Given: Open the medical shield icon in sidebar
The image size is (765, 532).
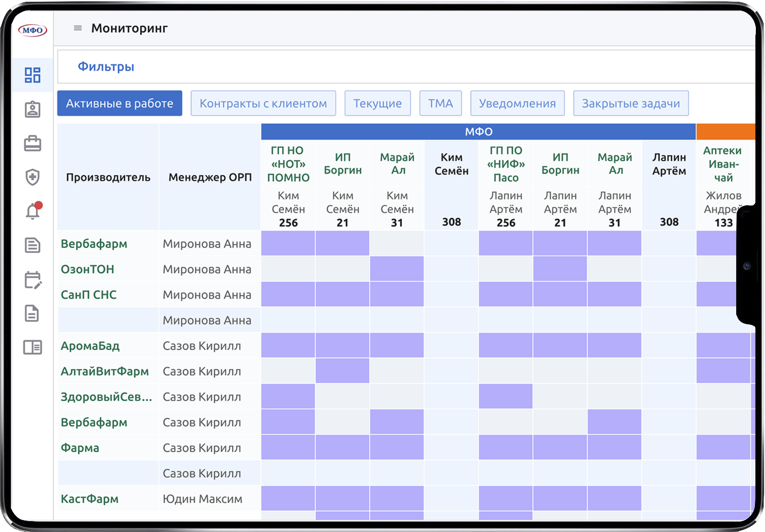Looking at the screenshot, I should point(32,177).
